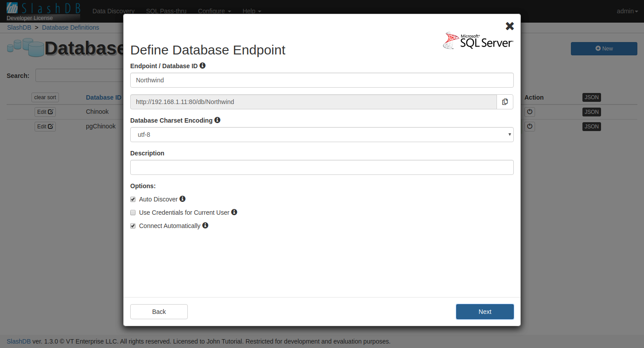Sort by the Database ID column header

[104, 97]
